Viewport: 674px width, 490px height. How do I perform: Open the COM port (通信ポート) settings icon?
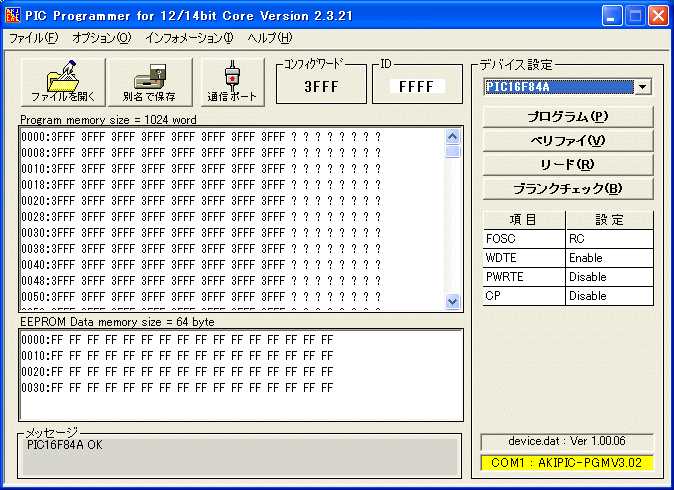[x=232, y=82]
